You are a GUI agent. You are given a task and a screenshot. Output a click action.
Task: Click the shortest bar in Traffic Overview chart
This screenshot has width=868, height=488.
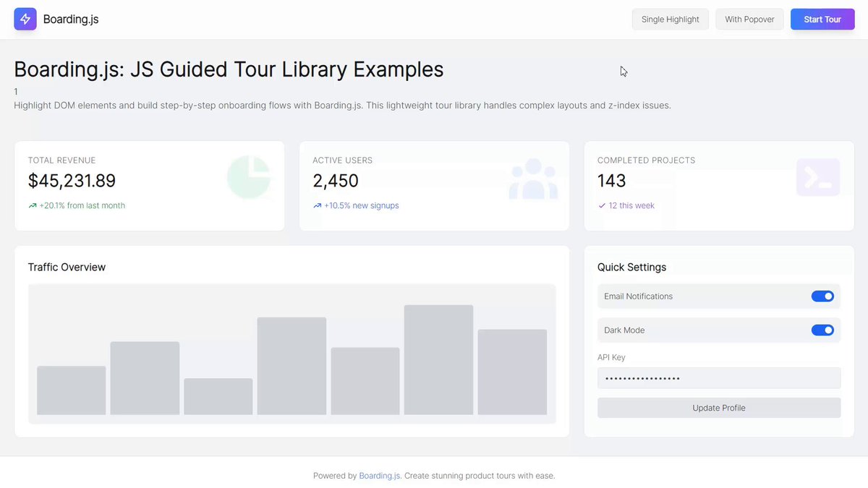coord(218,397)
